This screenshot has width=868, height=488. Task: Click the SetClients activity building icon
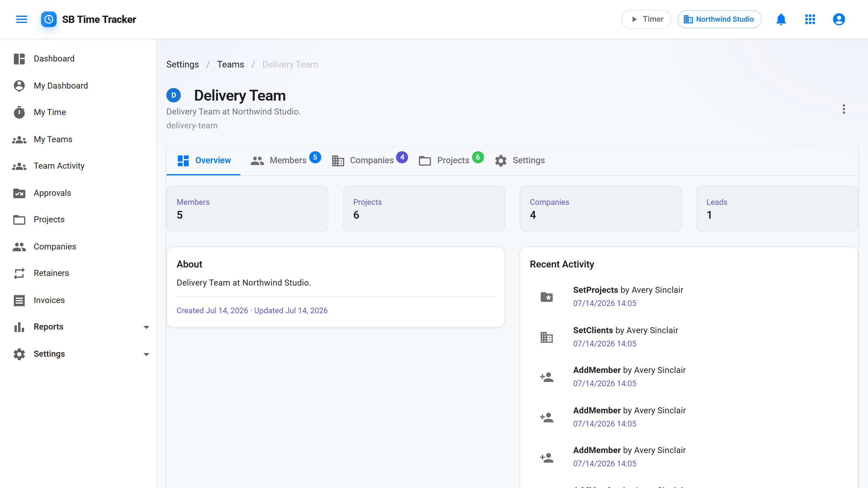pos(546,337)
